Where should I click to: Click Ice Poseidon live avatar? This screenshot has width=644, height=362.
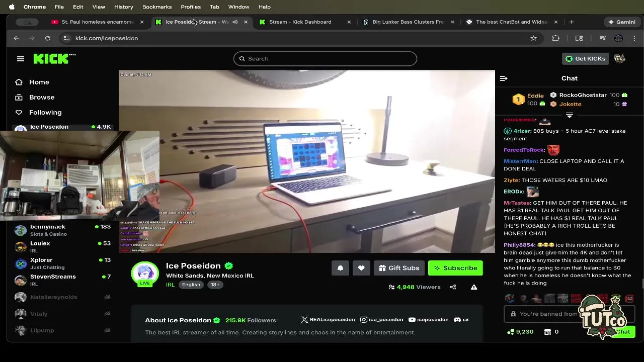[145, 274]
